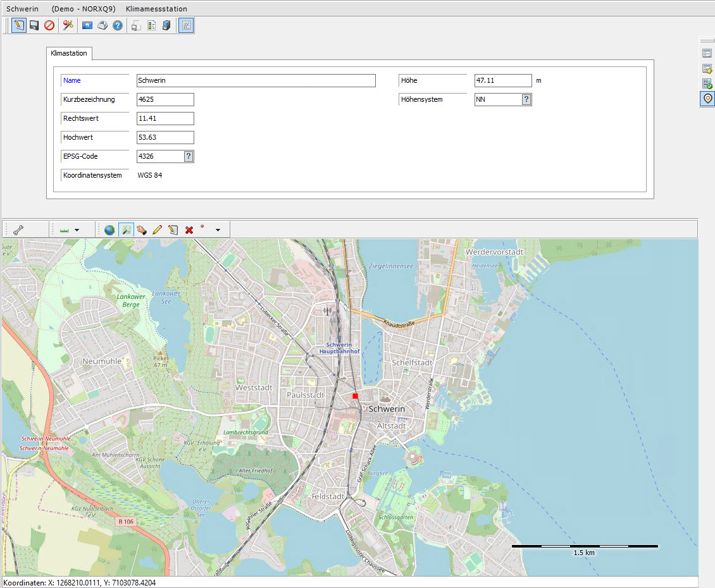Click the notepad-with-pencil edit icon in the top toolbar
The height and width of the screenshot is (588, 715).
coord(19,25)
